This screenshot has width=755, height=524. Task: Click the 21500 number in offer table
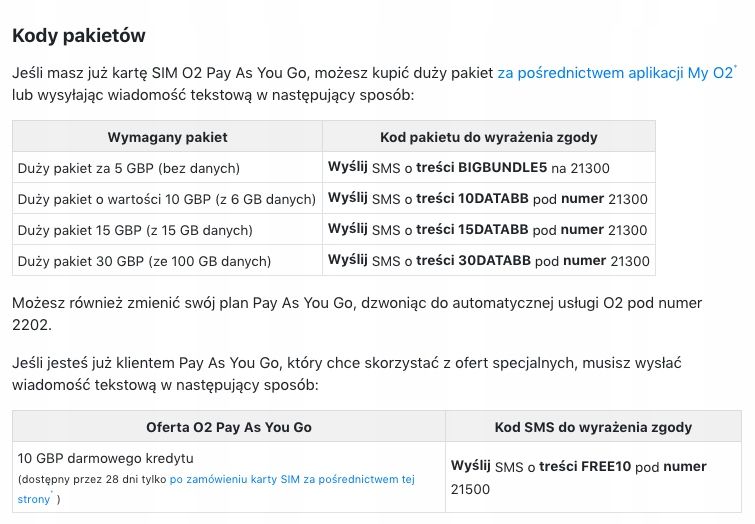[x=470, y=489]
